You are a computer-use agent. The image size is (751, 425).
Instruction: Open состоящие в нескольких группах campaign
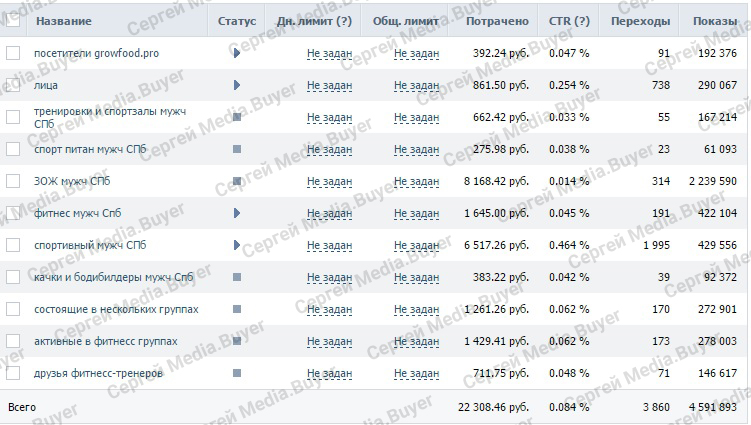(116, 309)
